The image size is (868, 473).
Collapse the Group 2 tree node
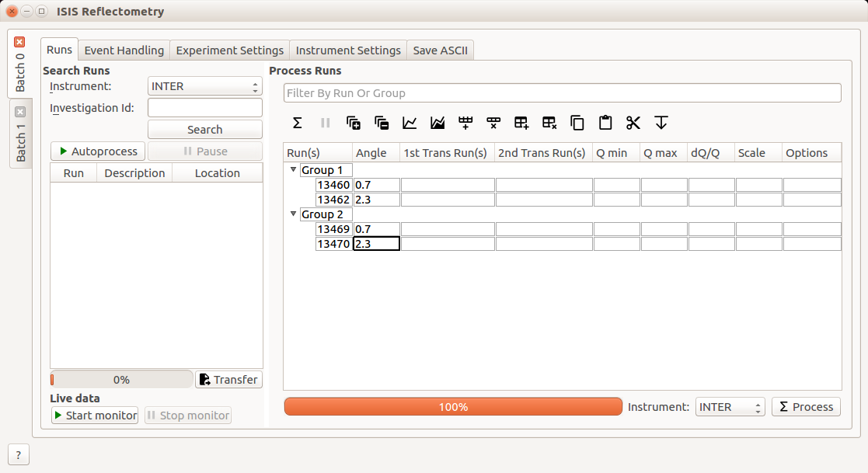tap(293, 214)
